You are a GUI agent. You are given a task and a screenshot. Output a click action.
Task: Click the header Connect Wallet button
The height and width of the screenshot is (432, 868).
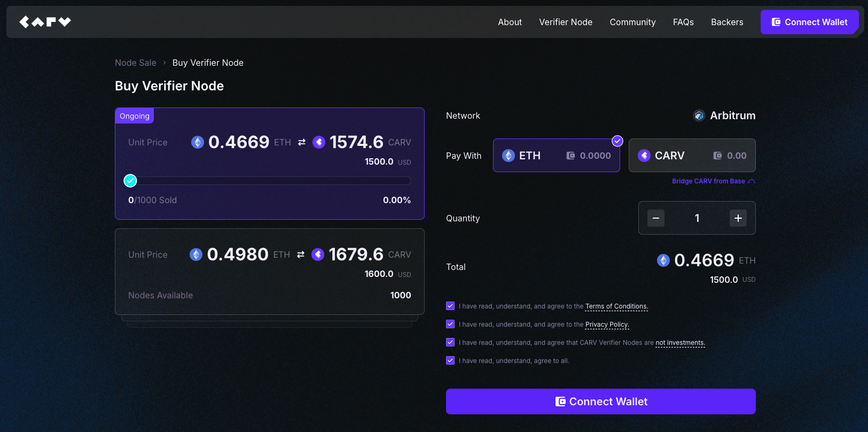(x=809, y=22)
